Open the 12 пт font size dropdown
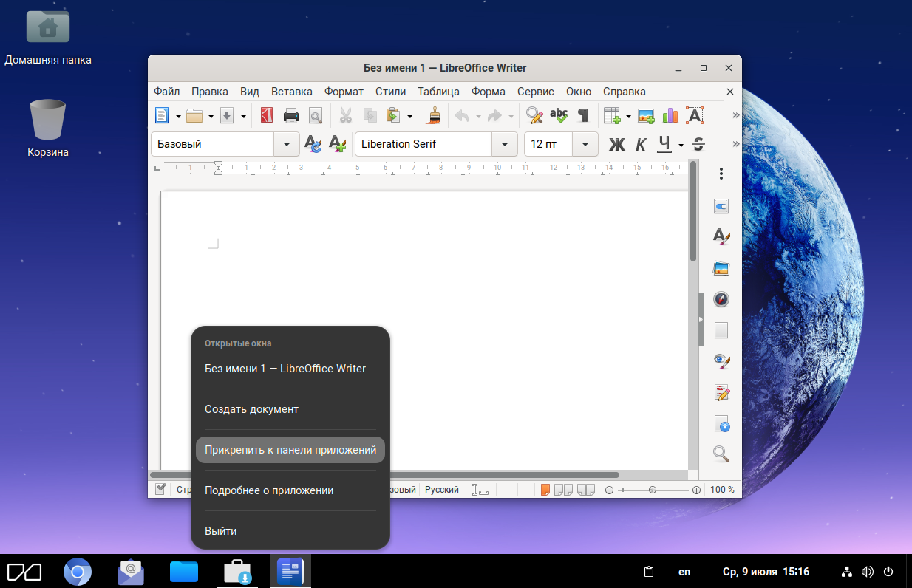Viewport: 912px width, 588px height. [585, 144]
